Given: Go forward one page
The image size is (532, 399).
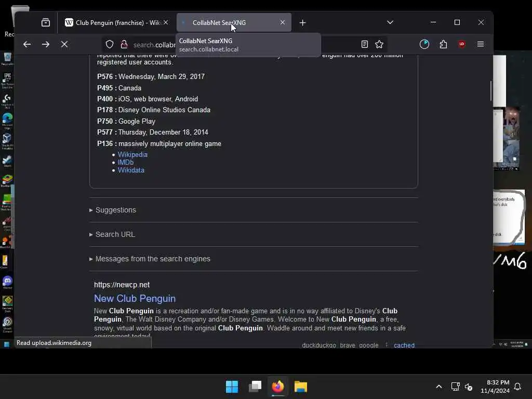Looking at the screenshot, I should [x=46, y=44].
